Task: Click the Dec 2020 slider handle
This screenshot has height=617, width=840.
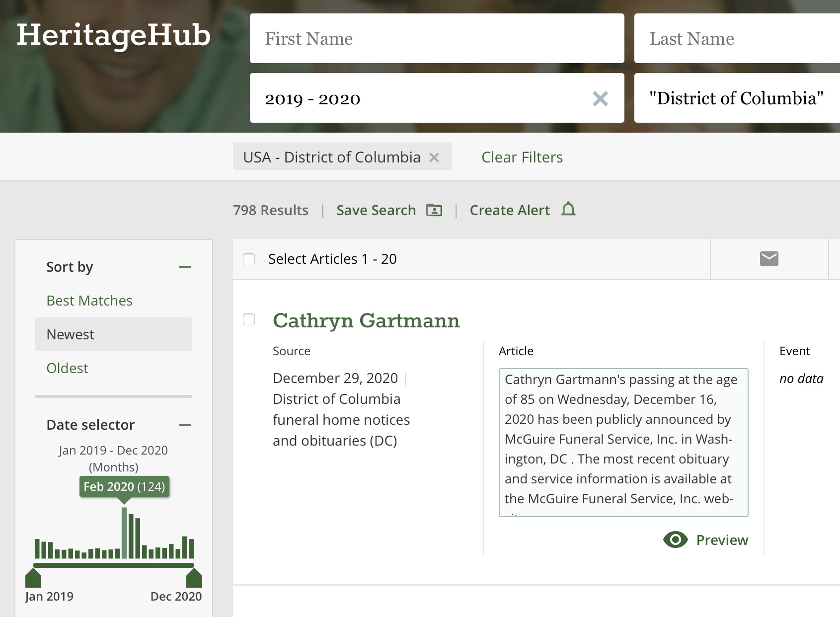Action: (194, 578)
